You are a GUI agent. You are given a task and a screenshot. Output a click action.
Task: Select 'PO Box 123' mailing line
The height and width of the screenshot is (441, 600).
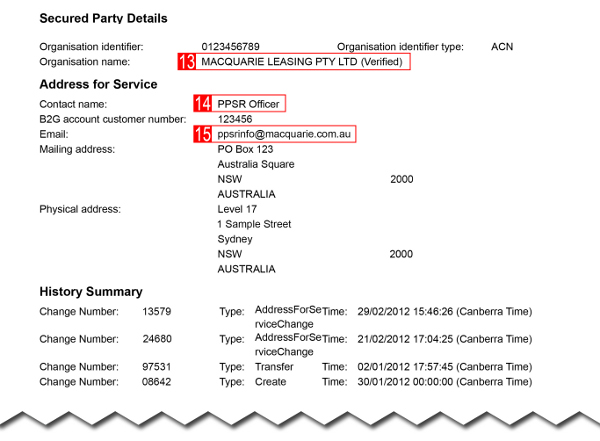pos(245,149)
